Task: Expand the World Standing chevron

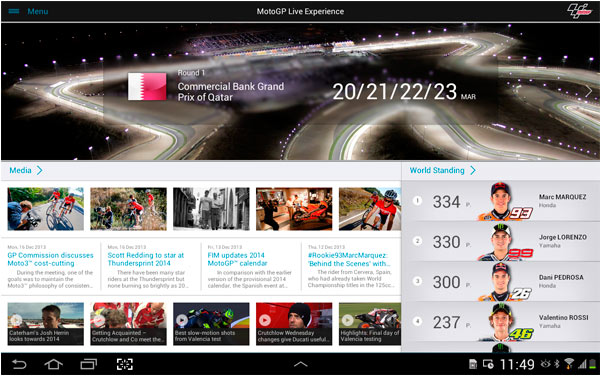Action: [x=473, y=170]
